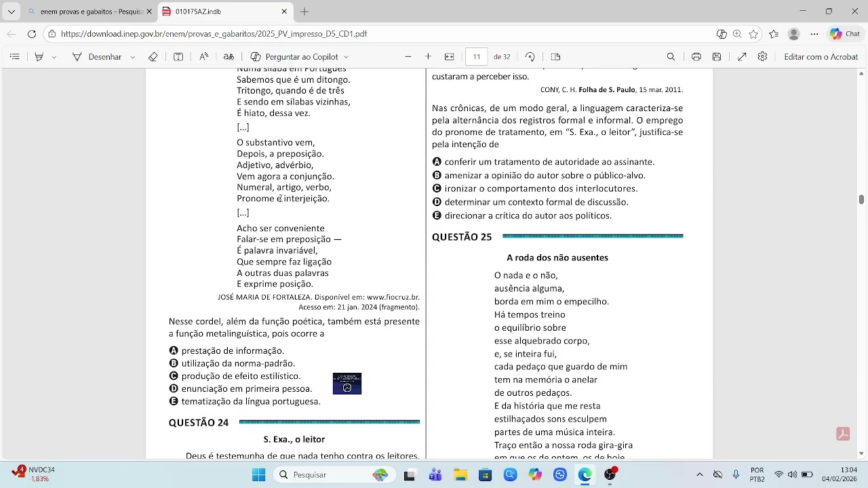Rotate the PDF page
The width and height of the screenshot is (868, 488).
530,57
